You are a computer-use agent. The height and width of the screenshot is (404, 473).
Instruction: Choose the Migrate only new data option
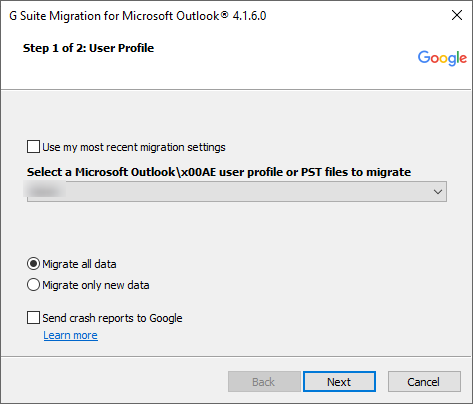coord(33,285)
